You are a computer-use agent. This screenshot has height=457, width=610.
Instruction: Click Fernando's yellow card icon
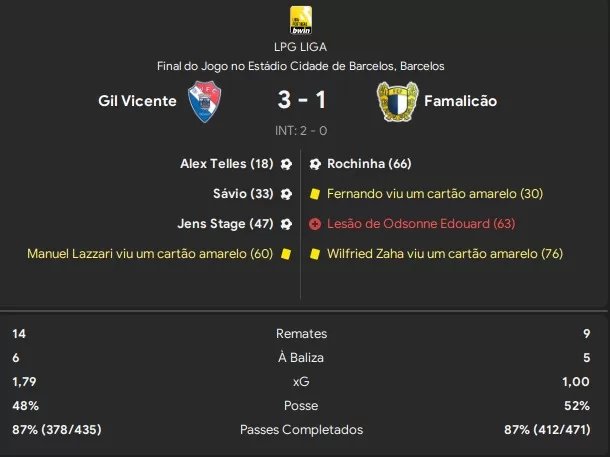pyautogui.click(x=315, y=194)
